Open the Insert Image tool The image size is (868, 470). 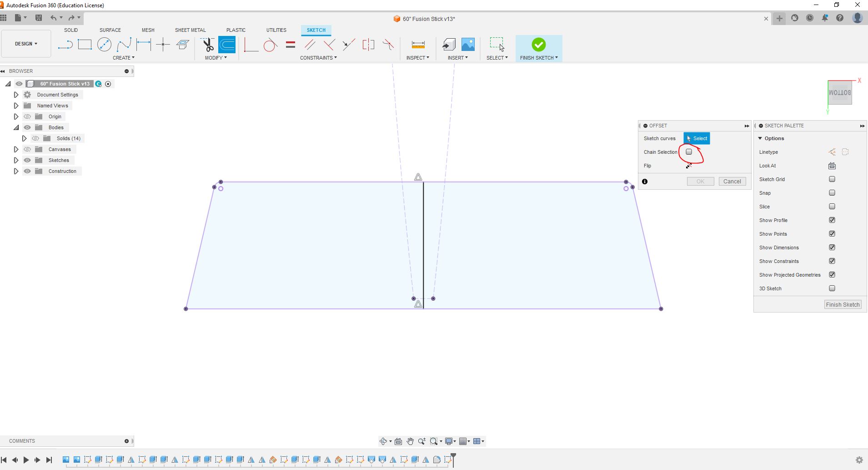[468, 45]
